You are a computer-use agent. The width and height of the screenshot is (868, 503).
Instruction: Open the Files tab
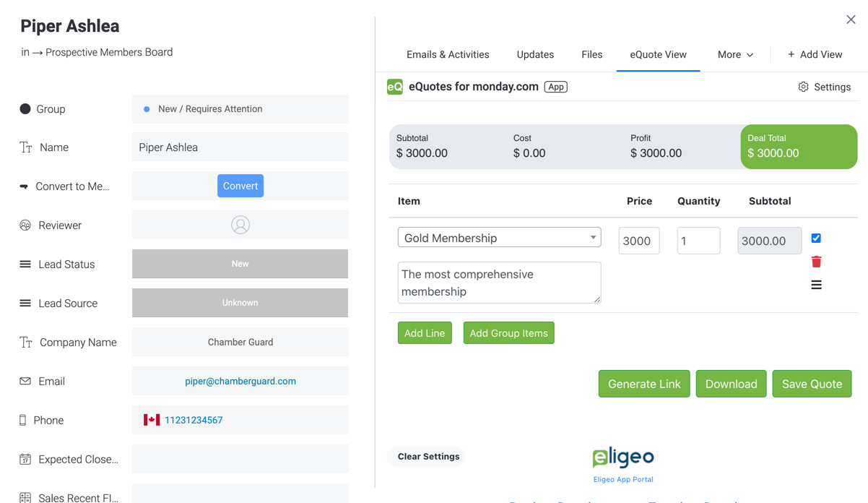click(x=591, y=54)
